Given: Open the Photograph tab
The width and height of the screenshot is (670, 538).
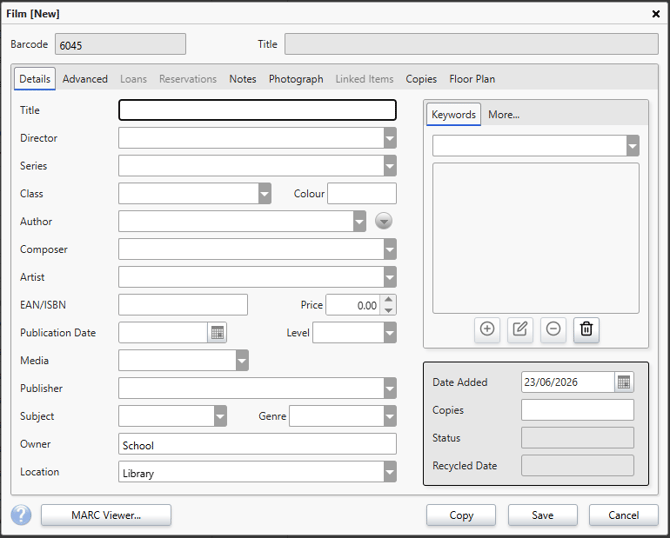Looking at the screenshot, I should tap(296, 79).
